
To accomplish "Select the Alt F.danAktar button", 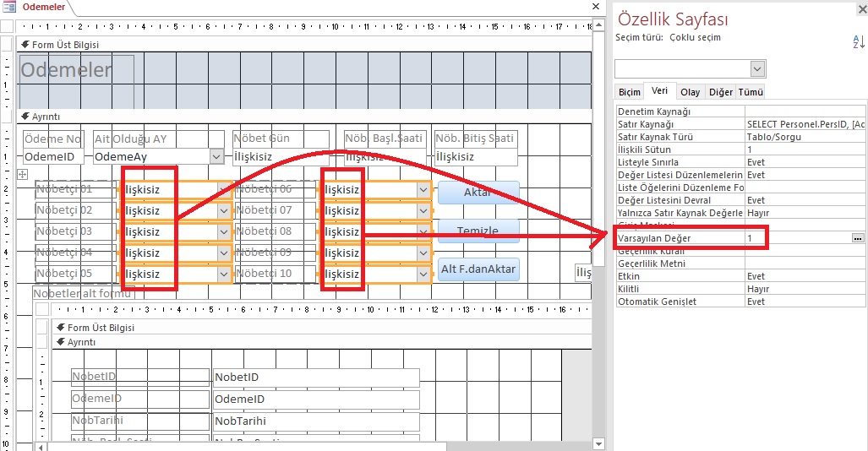I will click(478, 269).
